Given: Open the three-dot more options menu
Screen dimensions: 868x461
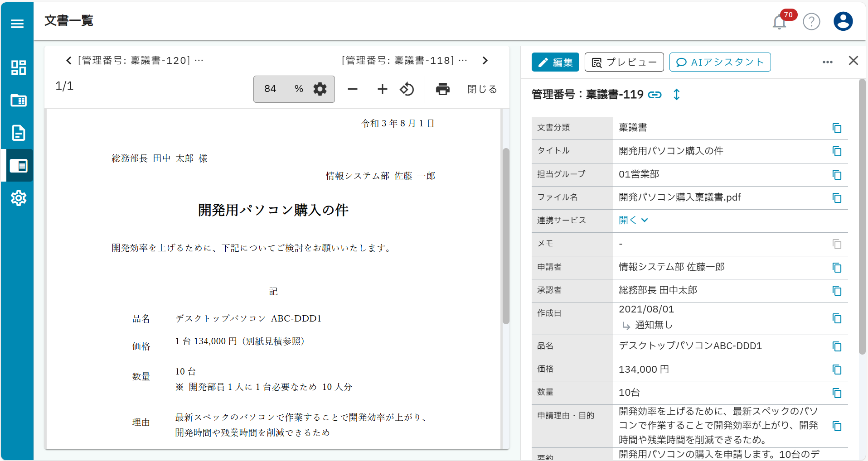Looking at the screenshot, I should [828, 62].
